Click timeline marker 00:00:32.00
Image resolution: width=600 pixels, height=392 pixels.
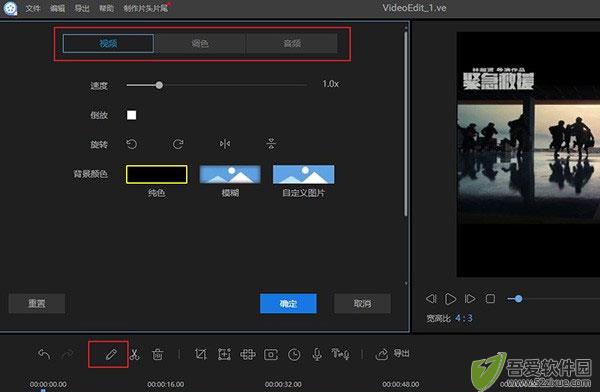tap(283, 384)
